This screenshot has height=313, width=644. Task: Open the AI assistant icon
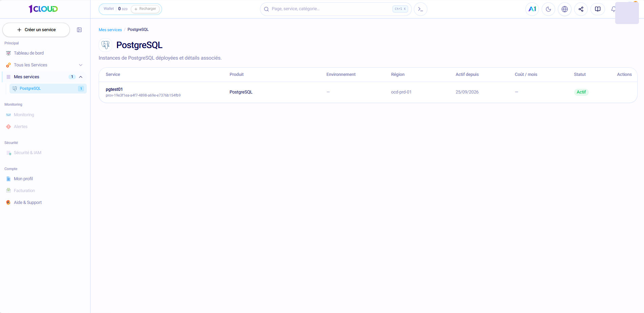coord(532,9)
